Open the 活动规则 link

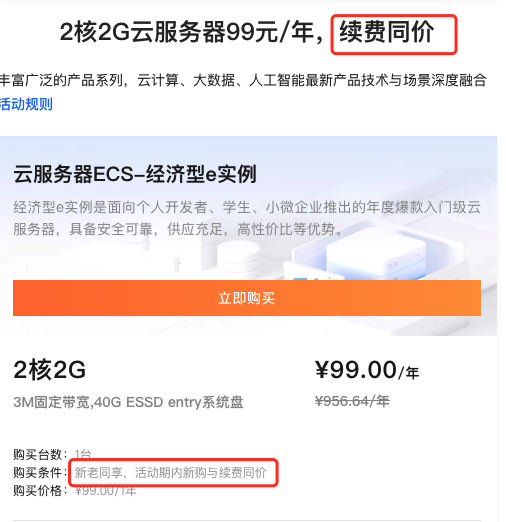click(26, 104)
